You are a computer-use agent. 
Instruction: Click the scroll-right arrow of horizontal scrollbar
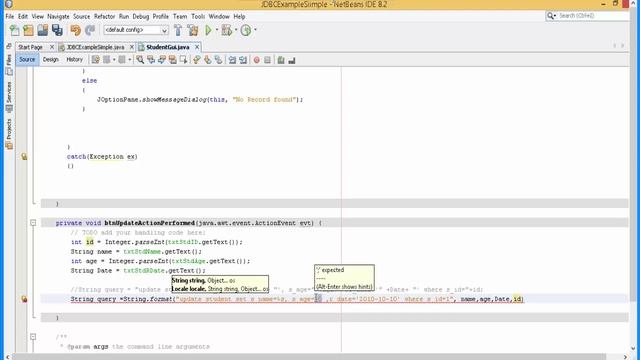coord(625,357)
